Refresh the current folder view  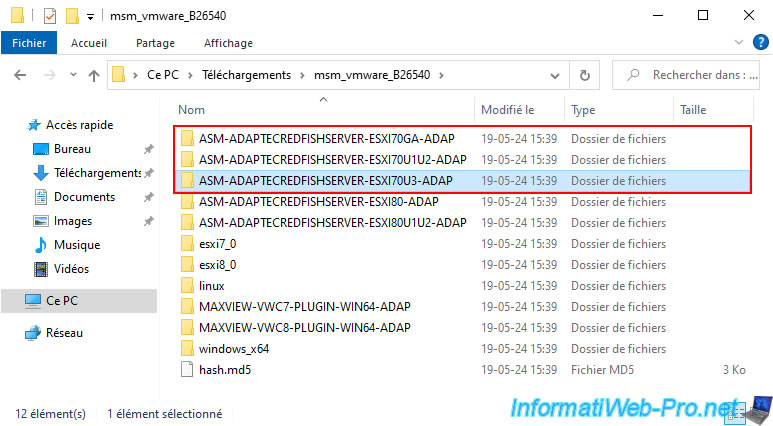pyautogui.click(x=583, y=75)
